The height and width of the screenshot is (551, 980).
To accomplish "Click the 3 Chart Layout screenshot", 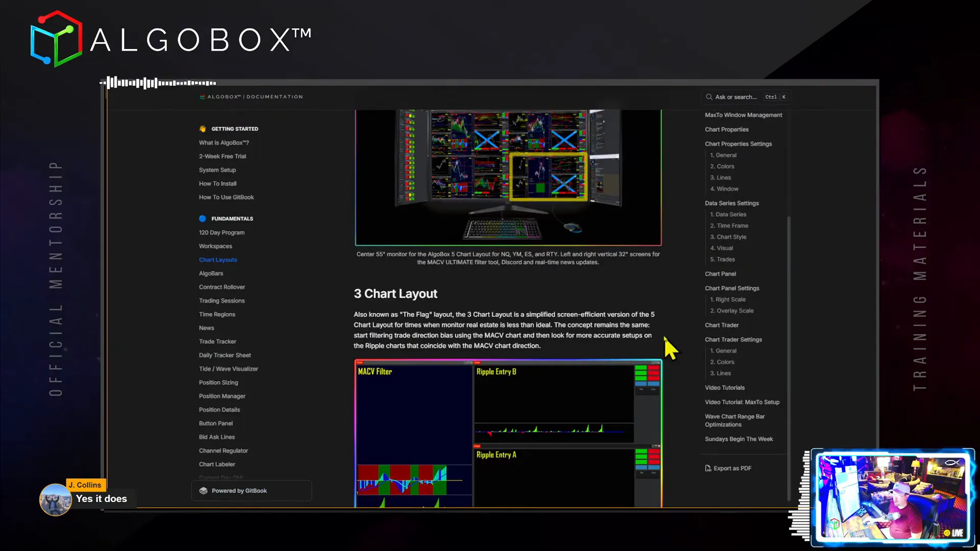I will coord(508,434).
